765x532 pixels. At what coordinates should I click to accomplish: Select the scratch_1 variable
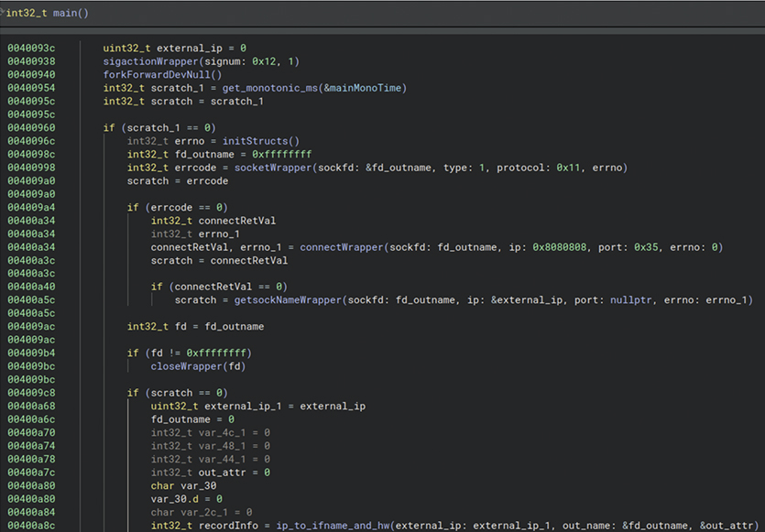tap(178, 87)
